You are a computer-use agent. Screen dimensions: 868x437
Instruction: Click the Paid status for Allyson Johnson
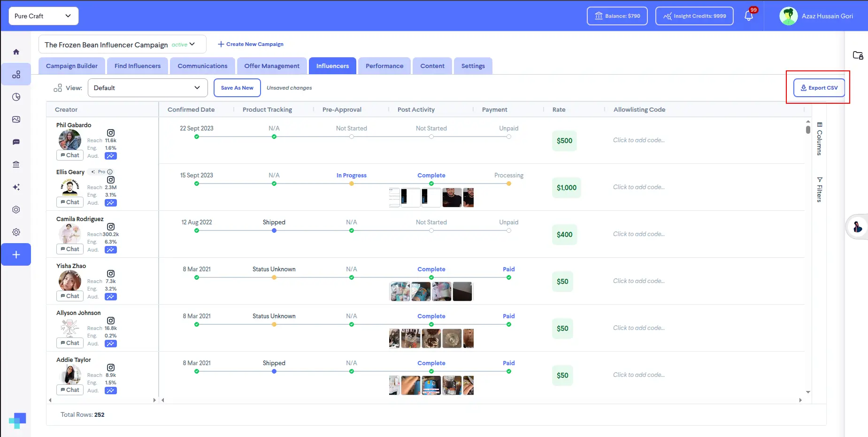pos(509,316)
